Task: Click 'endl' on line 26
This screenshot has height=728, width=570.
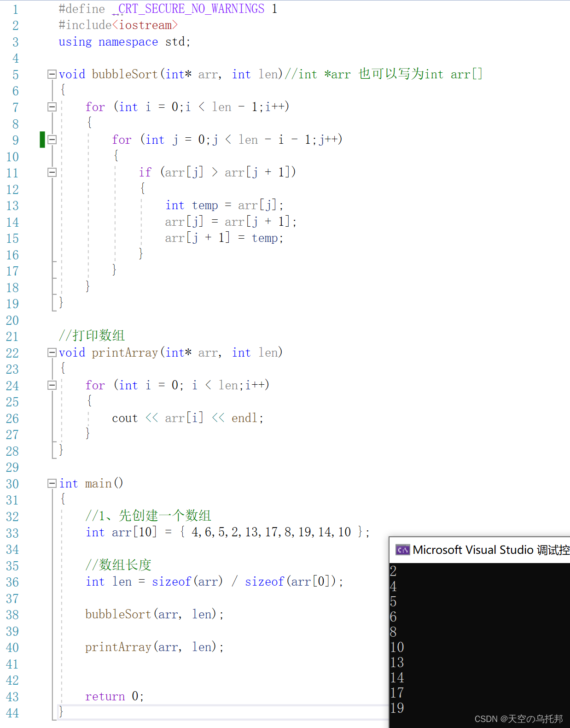Action: (x=244, y=418)
